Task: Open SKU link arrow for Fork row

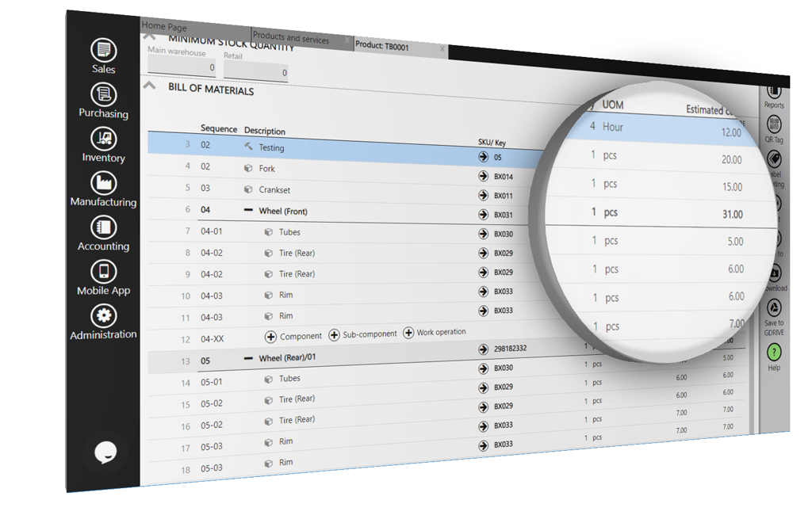Action: [x=483, y=177]
